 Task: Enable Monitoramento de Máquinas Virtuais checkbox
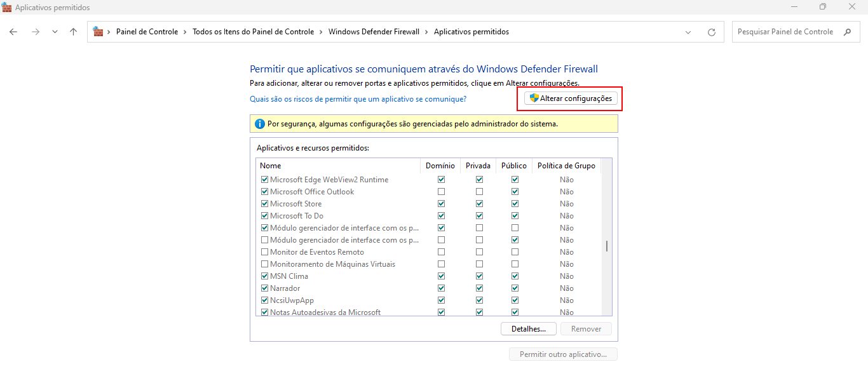click(x=264, y=264)
